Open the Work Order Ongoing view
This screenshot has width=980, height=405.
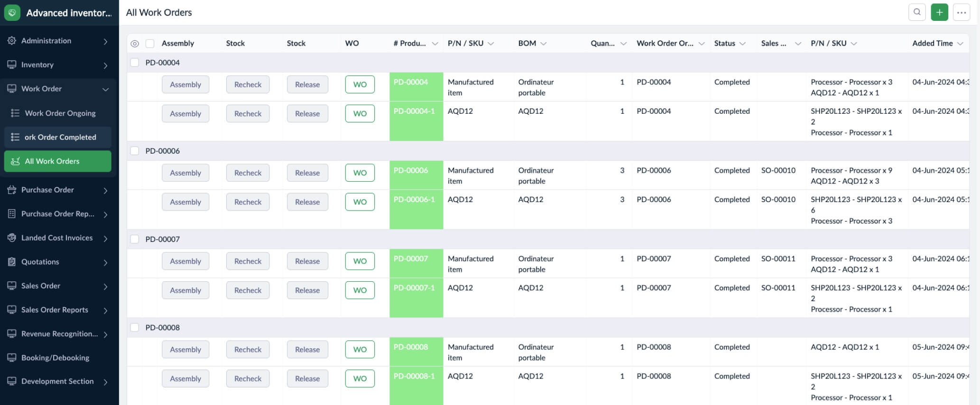(57, 113)
